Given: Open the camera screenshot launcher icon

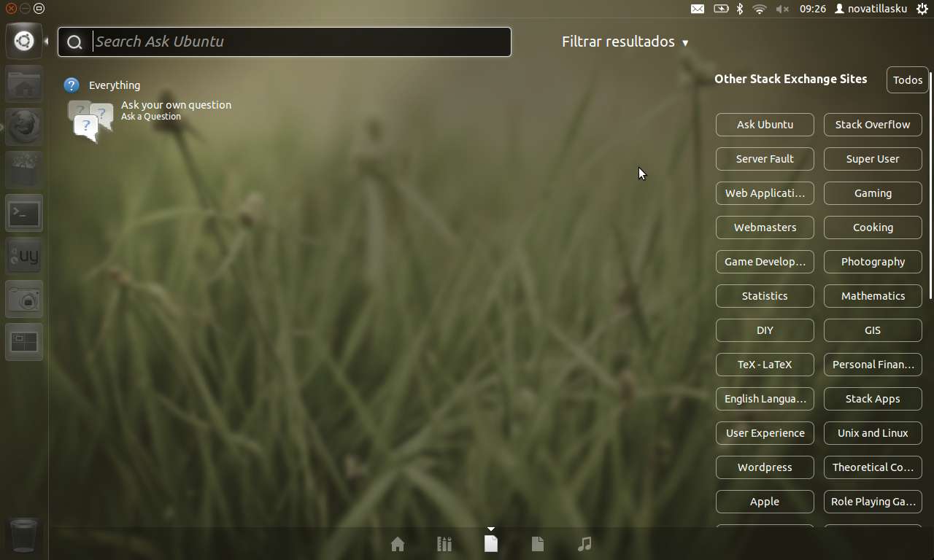Looking at the screenshot, I should coord(24,299).
